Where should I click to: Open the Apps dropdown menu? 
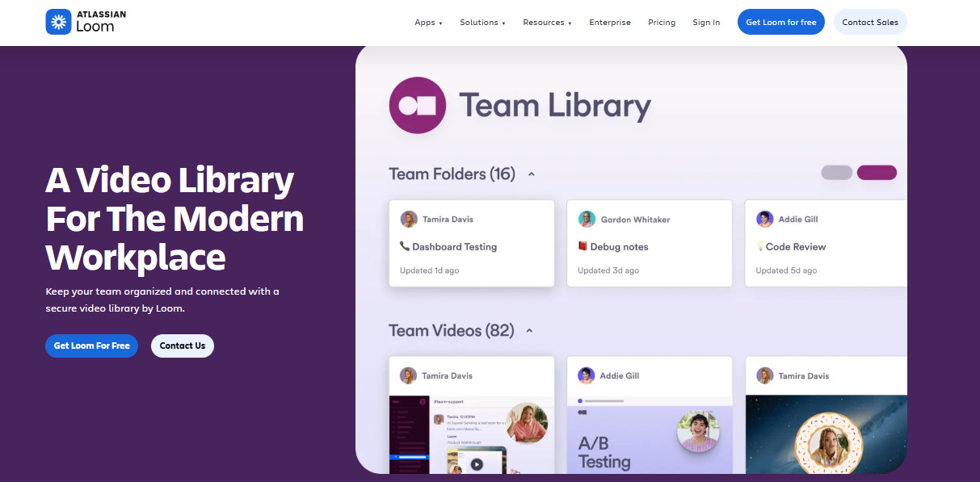pyautogui.click(x=428, y=23)
